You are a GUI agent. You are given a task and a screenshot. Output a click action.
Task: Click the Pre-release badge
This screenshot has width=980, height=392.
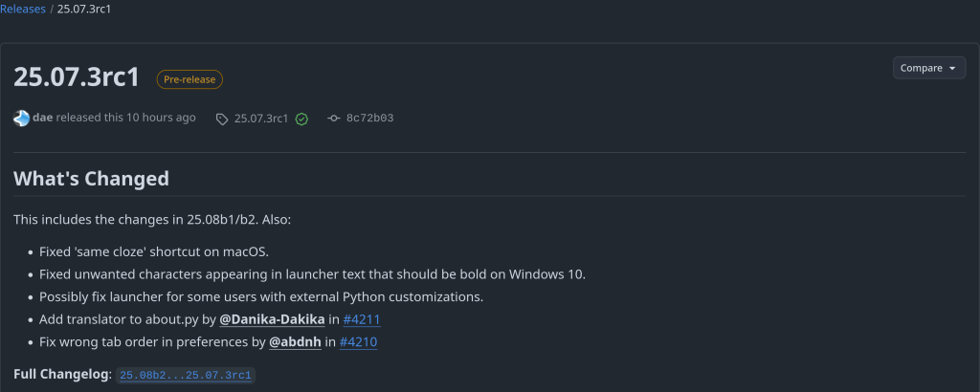pyautogui.click(x=189, y=80)
